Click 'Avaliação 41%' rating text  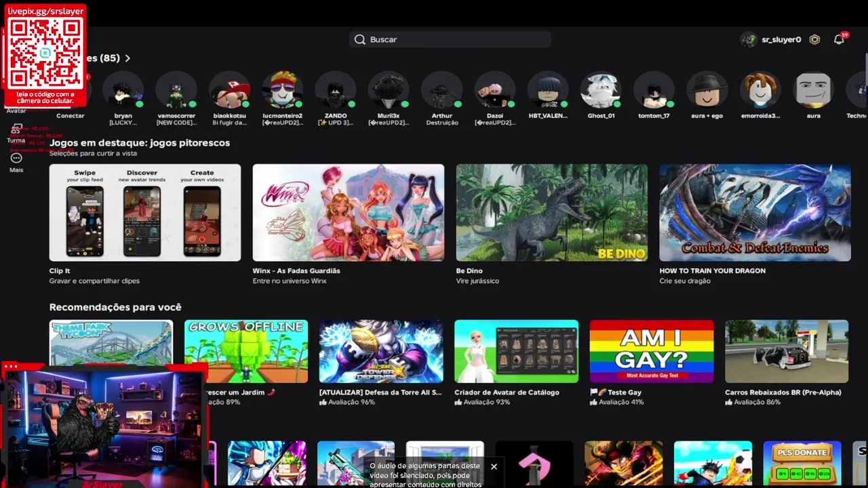(x=622, y=402)
